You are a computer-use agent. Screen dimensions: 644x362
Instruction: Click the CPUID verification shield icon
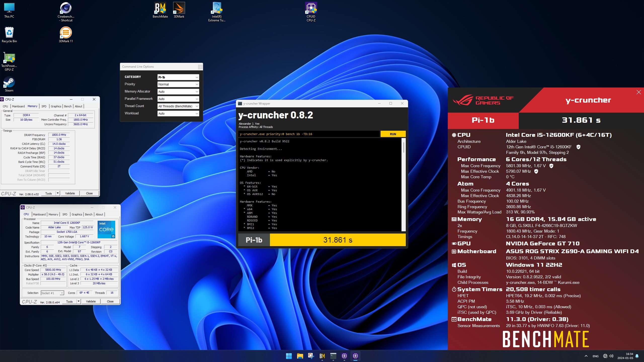click(578, 147)
